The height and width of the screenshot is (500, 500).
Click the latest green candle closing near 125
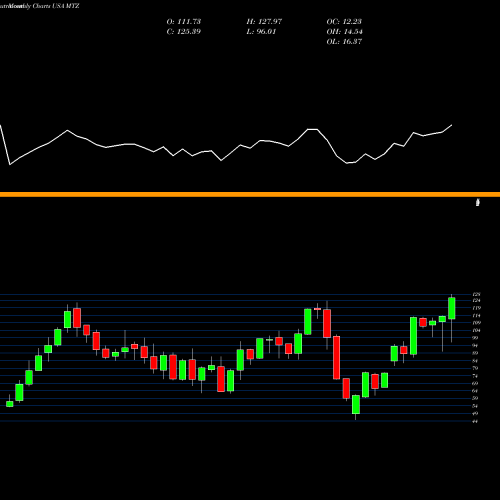pyautogui.click(x=452, y=308)
